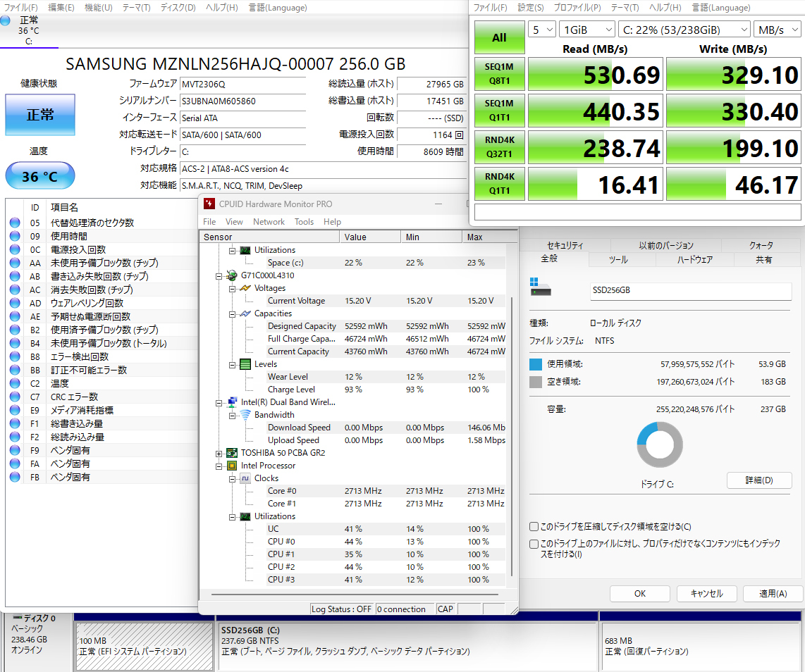Open the C: 22% drive selection dropdown
The image size is (805, 672).
tap(684, 30)
